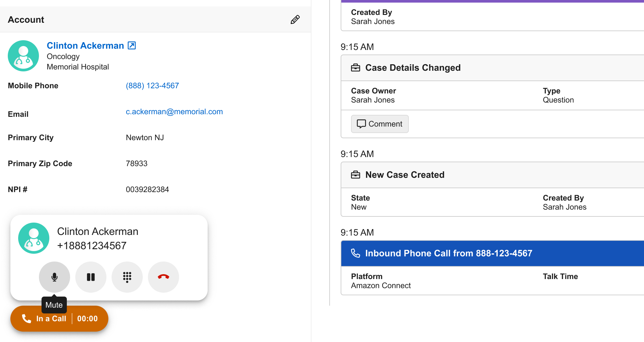Click the phone icon in the Inbound Call header
644x342 pixels.
(356, 253)
